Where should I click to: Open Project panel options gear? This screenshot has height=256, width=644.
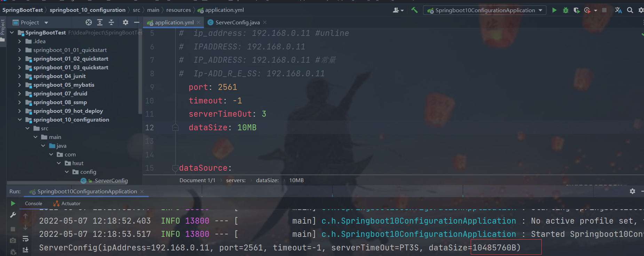click(x=126, y=22)
